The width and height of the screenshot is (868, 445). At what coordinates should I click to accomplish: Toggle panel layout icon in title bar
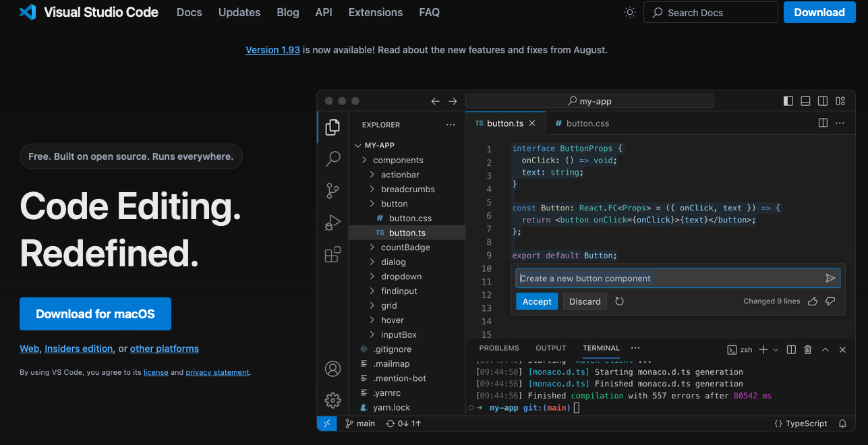[x=805, y=101]
